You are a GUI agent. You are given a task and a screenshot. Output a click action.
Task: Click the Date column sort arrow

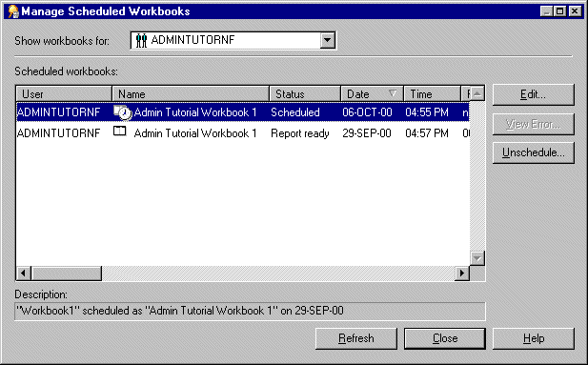[x=393, y=93]
